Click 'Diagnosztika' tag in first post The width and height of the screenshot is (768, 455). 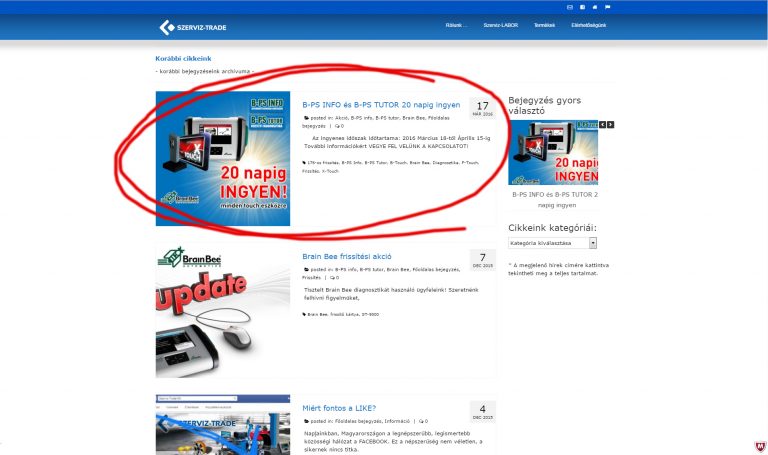(x=445, y=163)
